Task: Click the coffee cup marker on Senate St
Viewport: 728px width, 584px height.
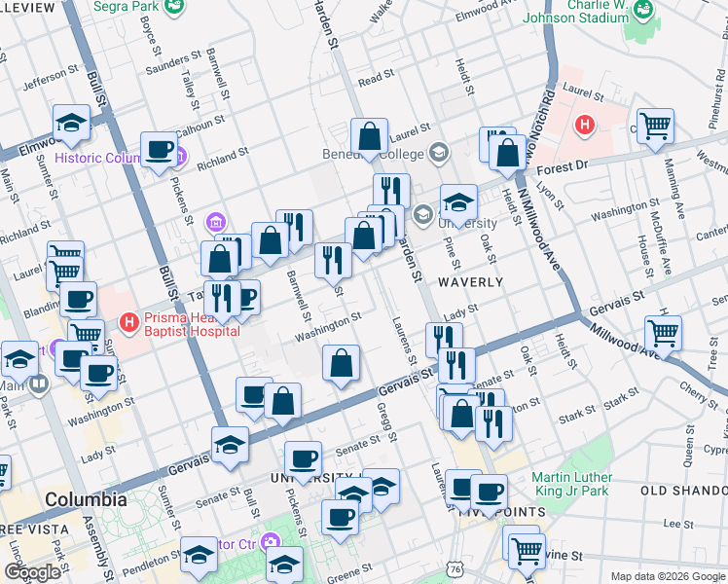Action: (303, 459)
